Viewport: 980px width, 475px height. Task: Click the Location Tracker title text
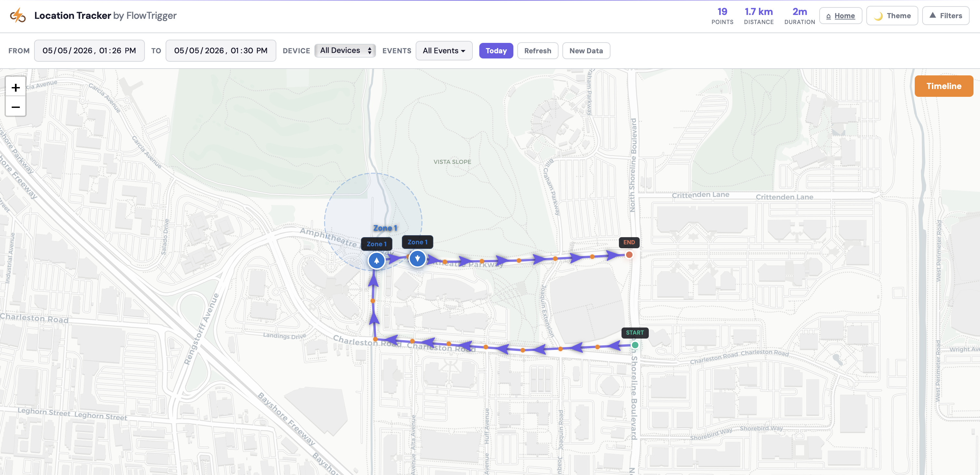[x=72, y=16]
